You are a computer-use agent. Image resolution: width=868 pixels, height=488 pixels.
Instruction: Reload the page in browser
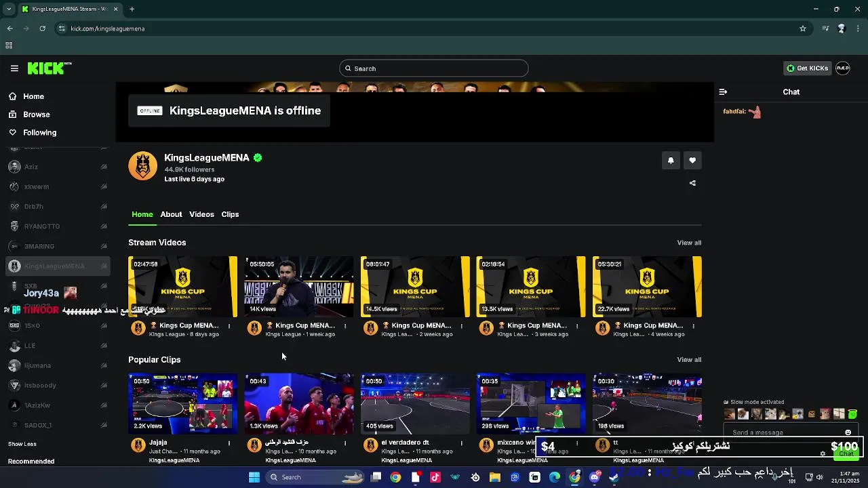(x=42, y=28)
